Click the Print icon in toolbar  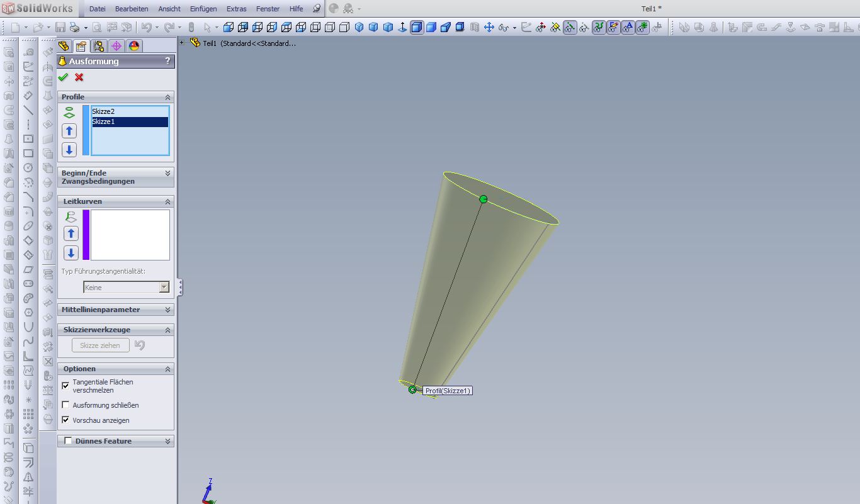click(75, 28)
